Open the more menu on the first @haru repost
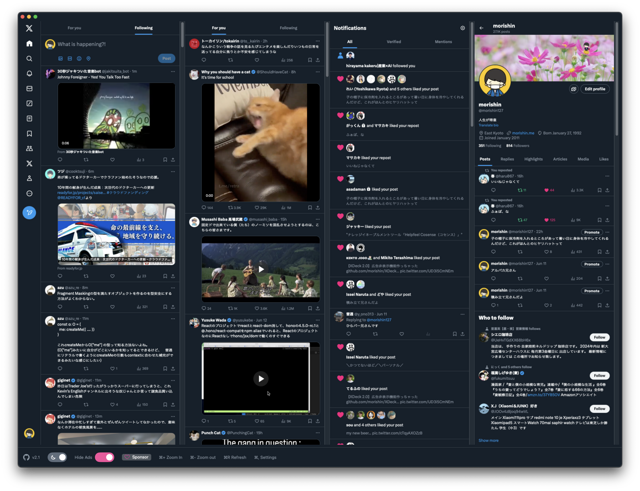Viewport: 640px width, 491px height. pos(607,176)
